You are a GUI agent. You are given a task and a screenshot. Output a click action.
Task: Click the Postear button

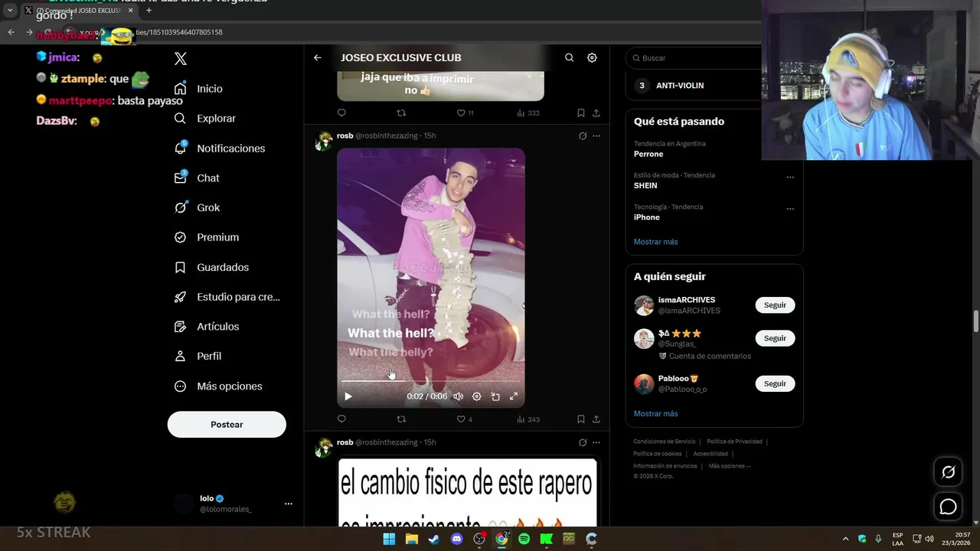coord(227,425)
